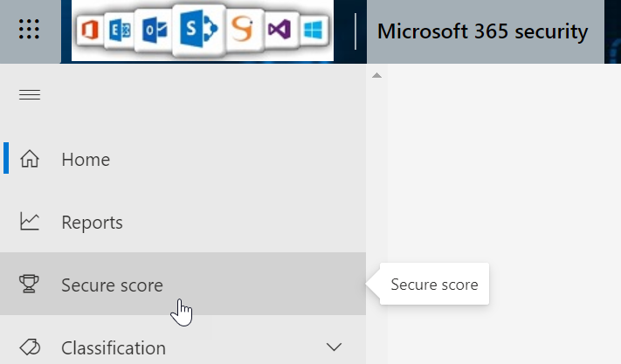Click the Outlook icon in the banner
This screenshot has height=364, width=621.
pos(155,32)
